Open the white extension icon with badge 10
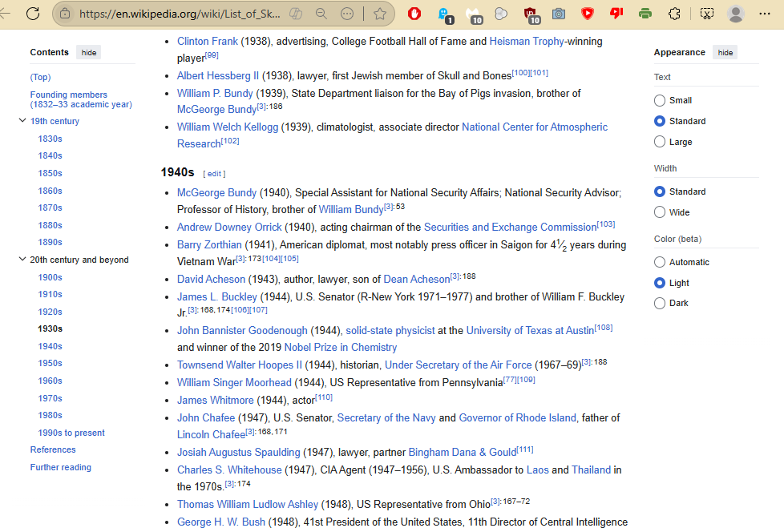The height and width of the screenshot is (532, 784). (x=474, y=15)
